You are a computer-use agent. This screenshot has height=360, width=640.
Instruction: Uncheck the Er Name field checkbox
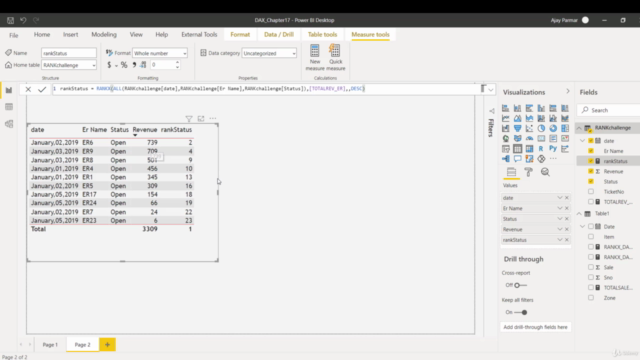coord(591,151)
